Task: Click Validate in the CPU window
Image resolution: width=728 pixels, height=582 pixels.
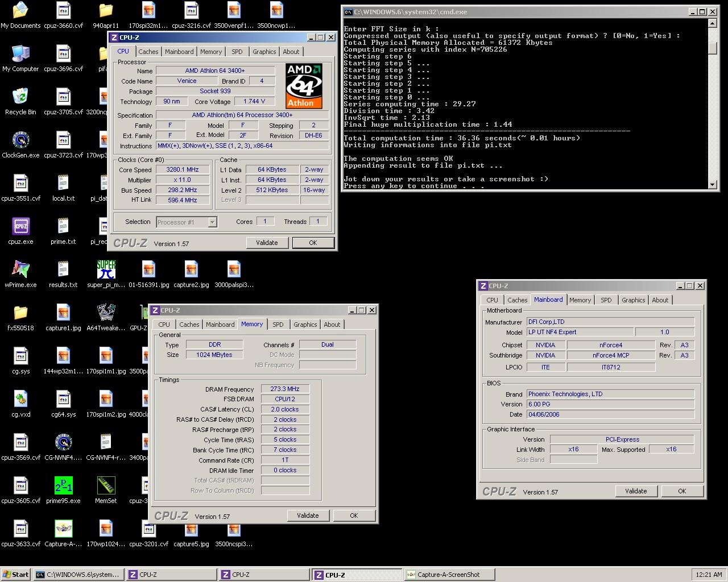Action: point(267,243)
